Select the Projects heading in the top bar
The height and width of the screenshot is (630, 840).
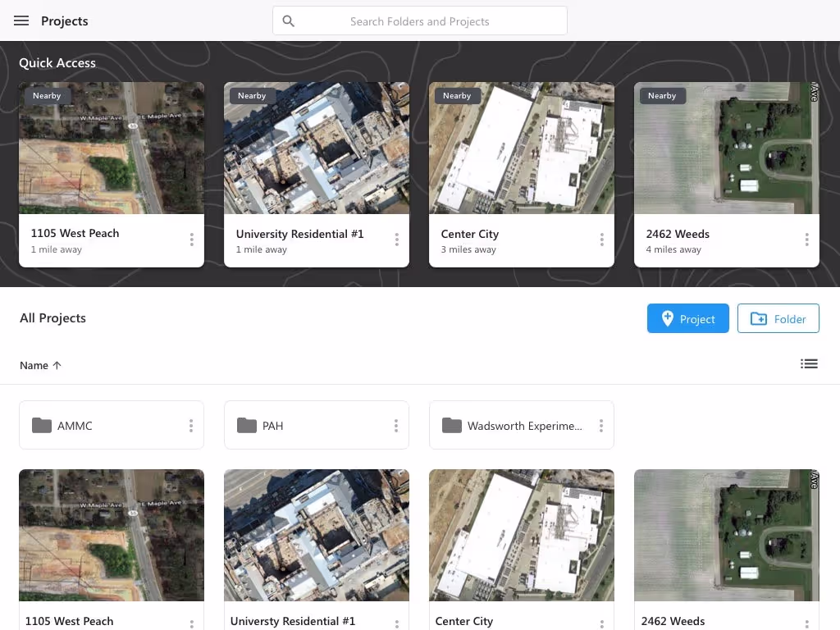(64, 21)
